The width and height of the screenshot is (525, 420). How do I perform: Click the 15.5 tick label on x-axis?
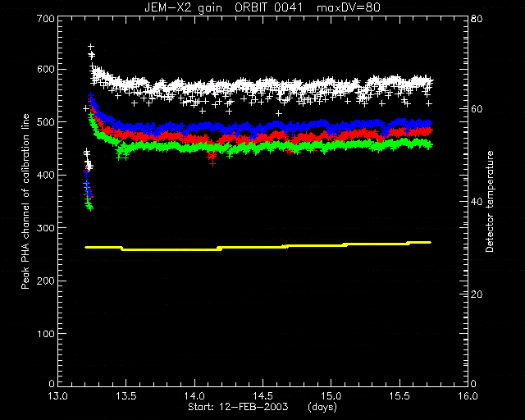(399, 396)
